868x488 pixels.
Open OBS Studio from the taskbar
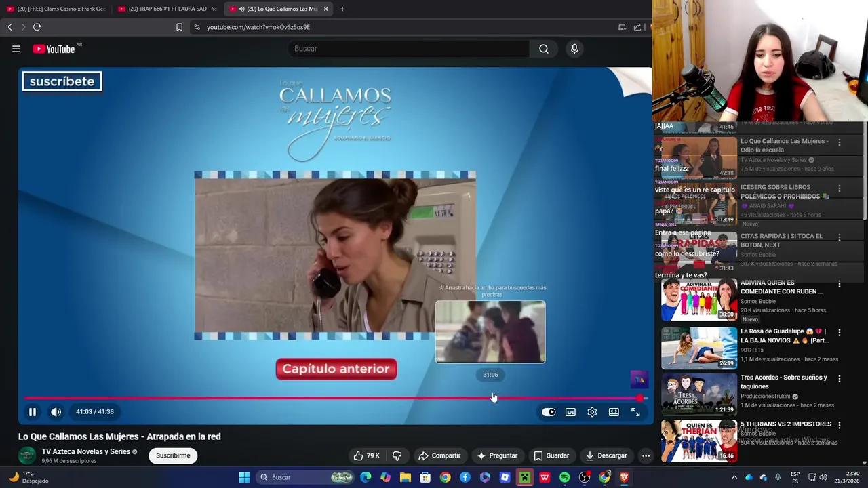[x=585, y=477]
